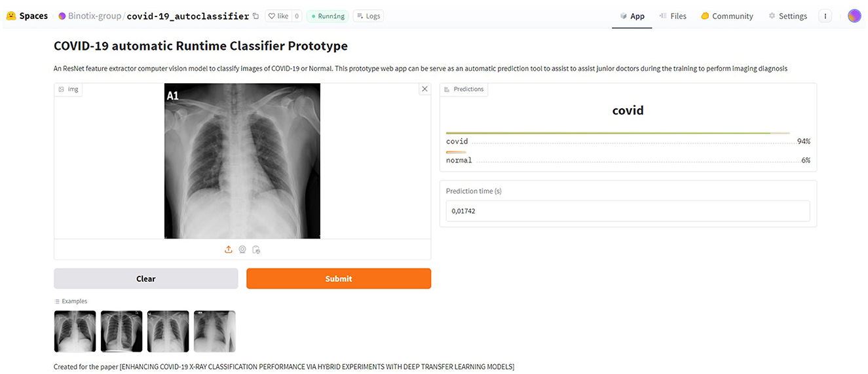The width and height of the screenshot is (868, 374).
Task: Remove the uploaded X-ray with the X icon
Action: click(x=425, y=89)
